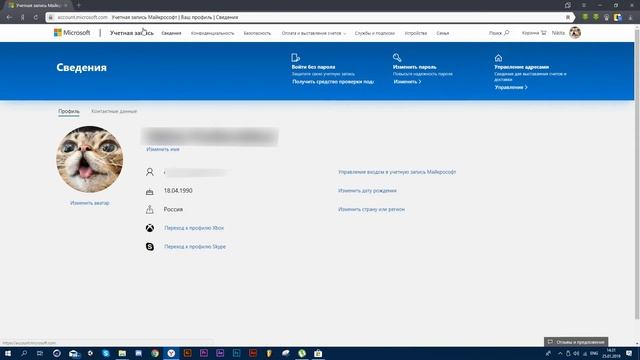Click the Skype logo icon in profile

click(x=150, y=247)
